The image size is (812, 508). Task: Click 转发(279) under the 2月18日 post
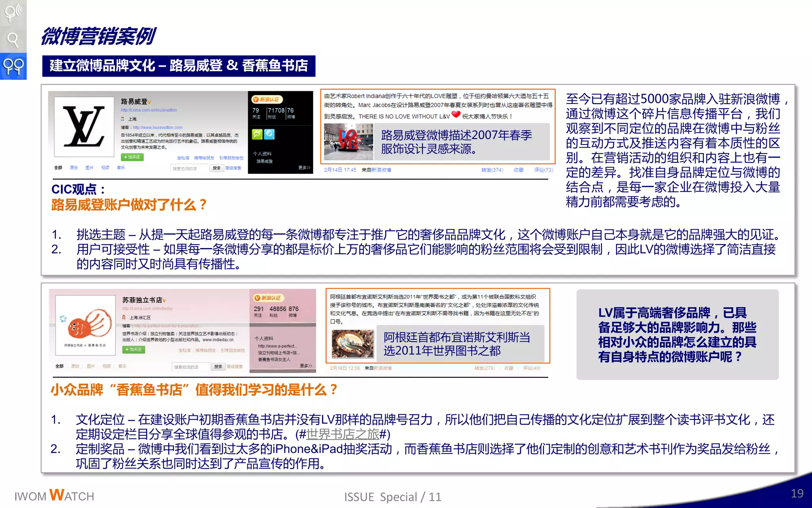485,368
